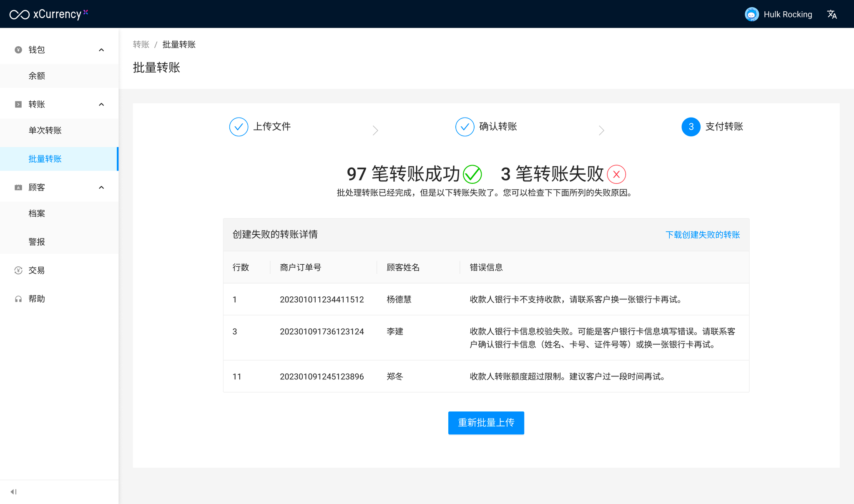Open 档案 profiles menu item
This screenshot has height=504, width=854.
click(x=37, y=213)
